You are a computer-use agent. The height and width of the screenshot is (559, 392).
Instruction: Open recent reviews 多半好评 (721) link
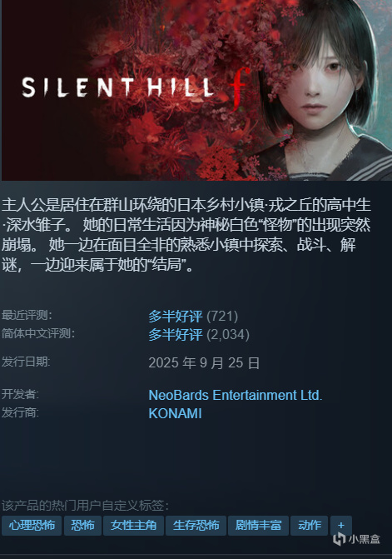point(193,317)
